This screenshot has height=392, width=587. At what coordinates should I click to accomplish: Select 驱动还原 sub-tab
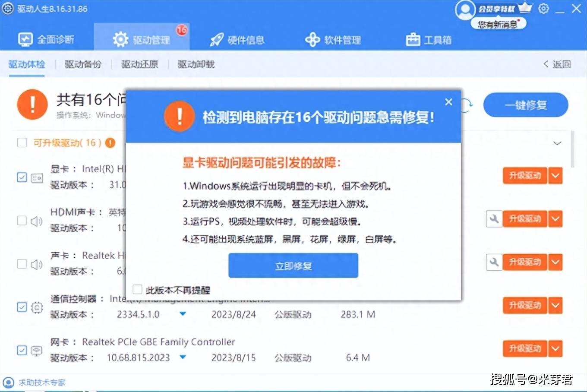coord(139,64)
